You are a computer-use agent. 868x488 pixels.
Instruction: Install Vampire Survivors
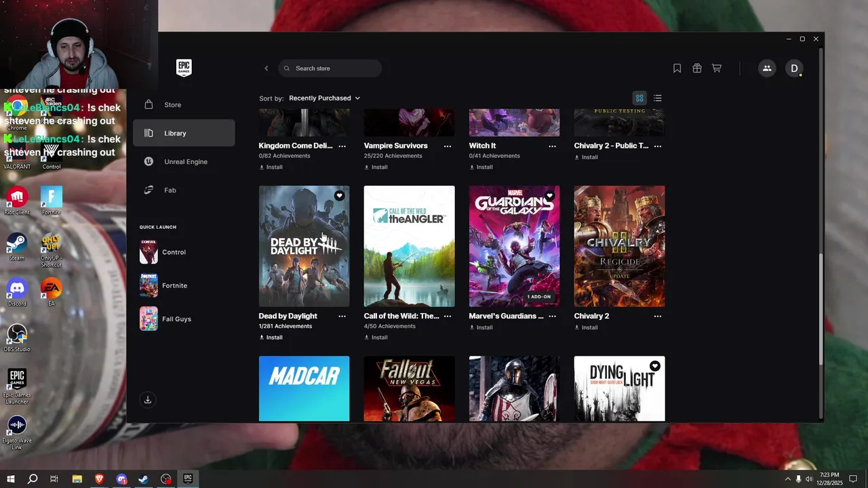376,167
